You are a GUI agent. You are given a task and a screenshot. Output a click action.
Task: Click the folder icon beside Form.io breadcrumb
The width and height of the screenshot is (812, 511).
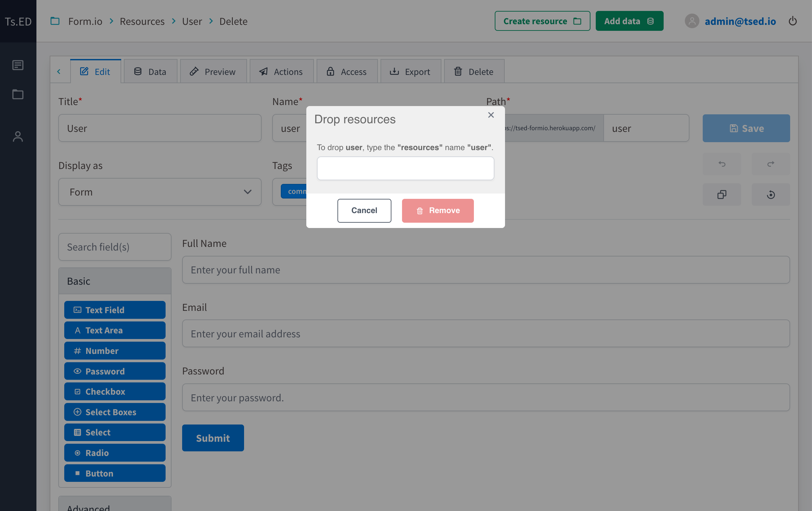click(55, 21)
